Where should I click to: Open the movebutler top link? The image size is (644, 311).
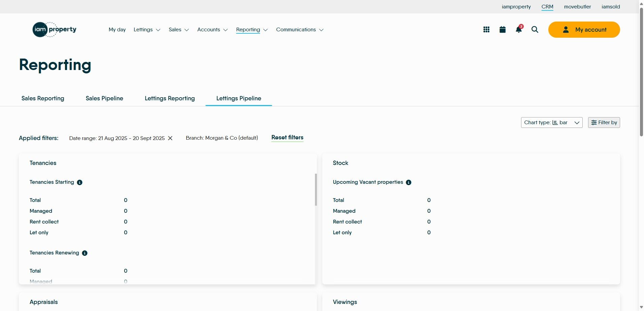click(x=577, y=7)
